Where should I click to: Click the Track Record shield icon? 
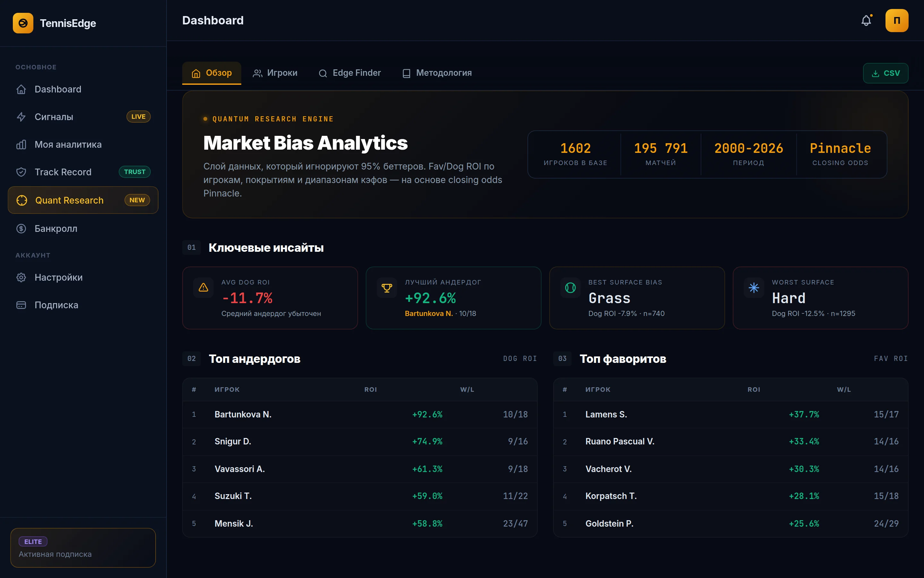tap(21, 172)
